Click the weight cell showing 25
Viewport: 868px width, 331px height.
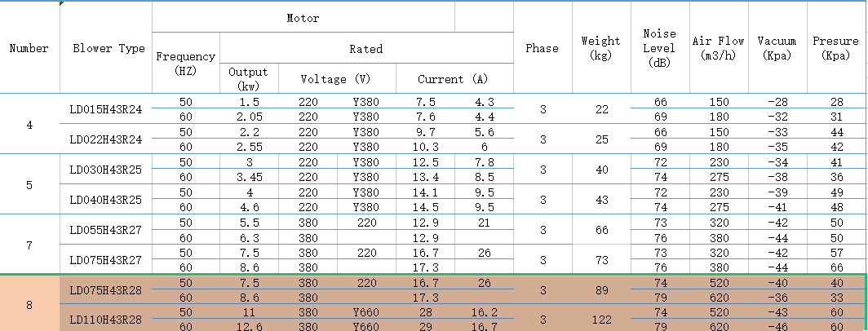pyautogui.click(x=602, y=139)
